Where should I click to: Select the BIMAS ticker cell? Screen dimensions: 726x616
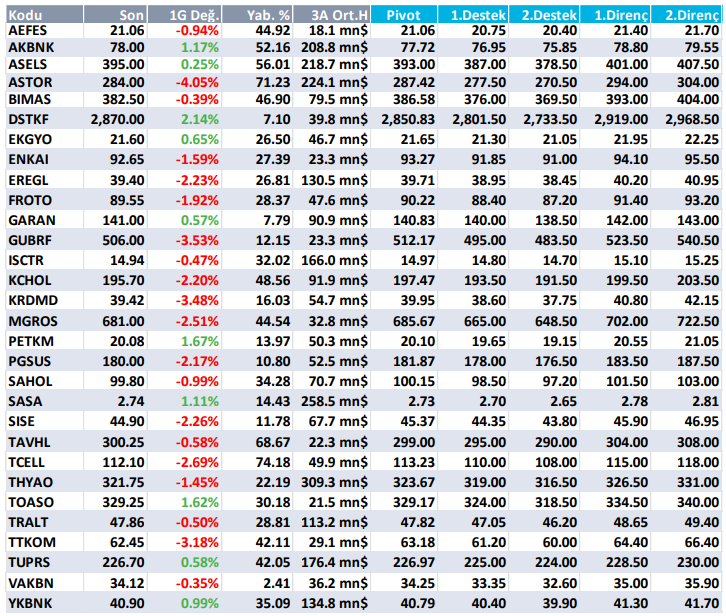tap(44, 100)
